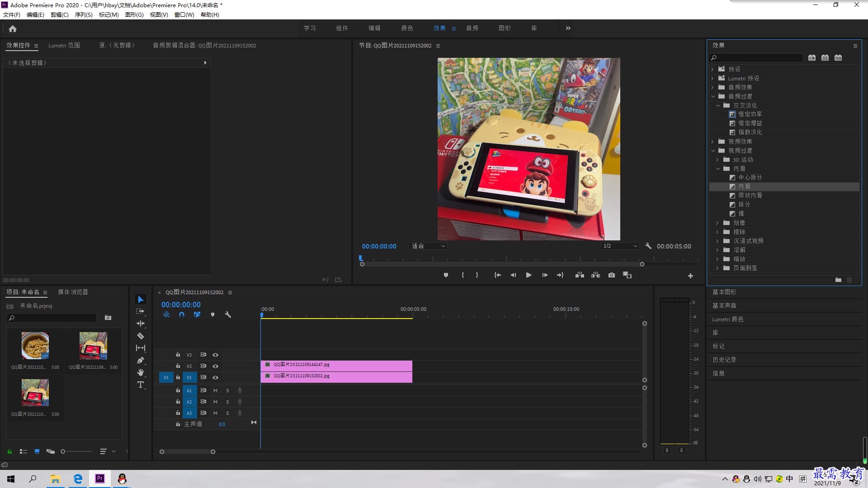The image size is (868, 488).
Task: Click Go to Out point button
Action: 560,275
